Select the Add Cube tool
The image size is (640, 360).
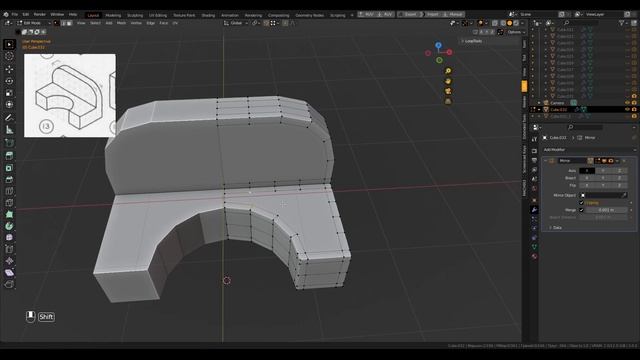click(9, 142)
